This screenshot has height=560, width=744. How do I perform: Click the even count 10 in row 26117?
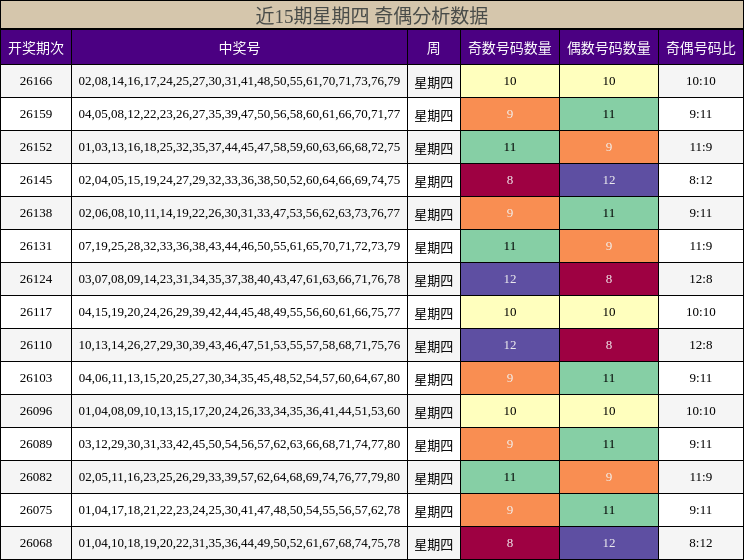pyautogui.click(x=609, y=312)
